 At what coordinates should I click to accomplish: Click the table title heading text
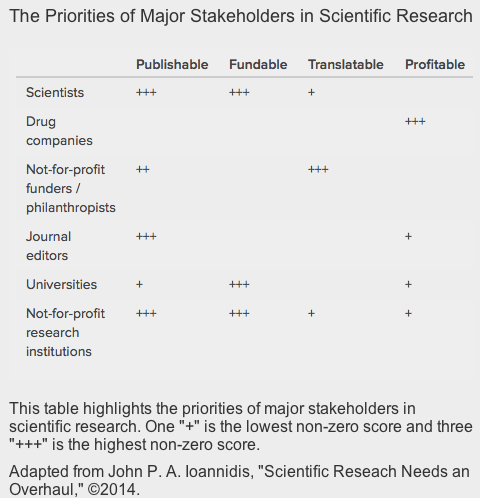click(241, 16)
